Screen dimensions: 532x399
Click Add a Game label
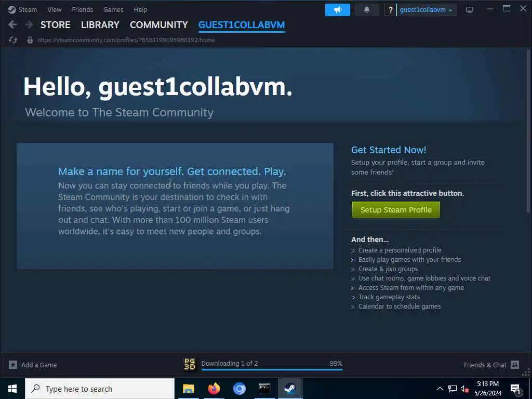pos(39,365)
